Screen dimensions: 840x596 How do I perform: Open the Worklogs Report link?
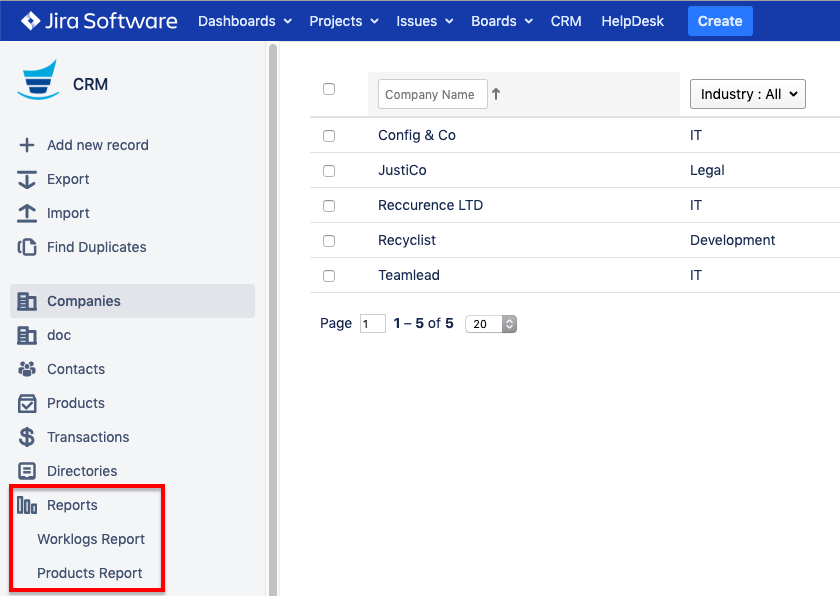pos(91,539)
